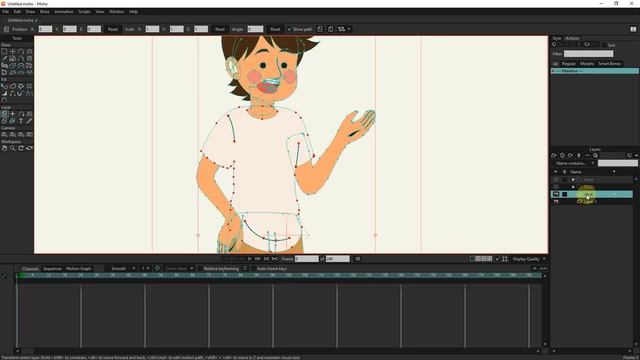Click the play button in playback controls

(249, 259)
